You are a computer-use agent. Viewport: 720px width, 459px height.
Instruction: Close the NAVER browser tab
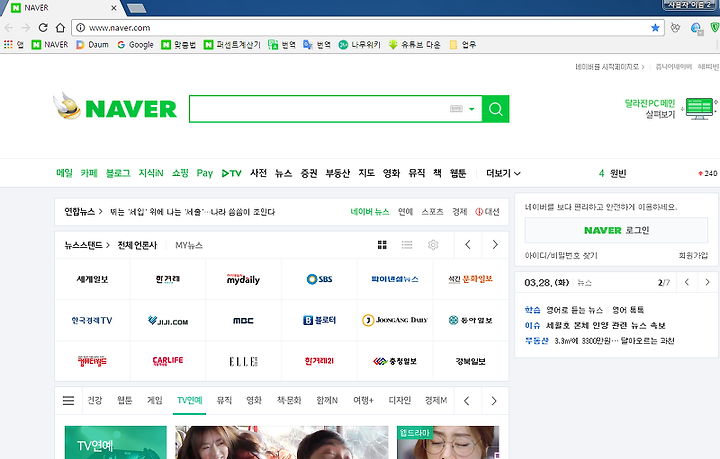coord(113,8)
